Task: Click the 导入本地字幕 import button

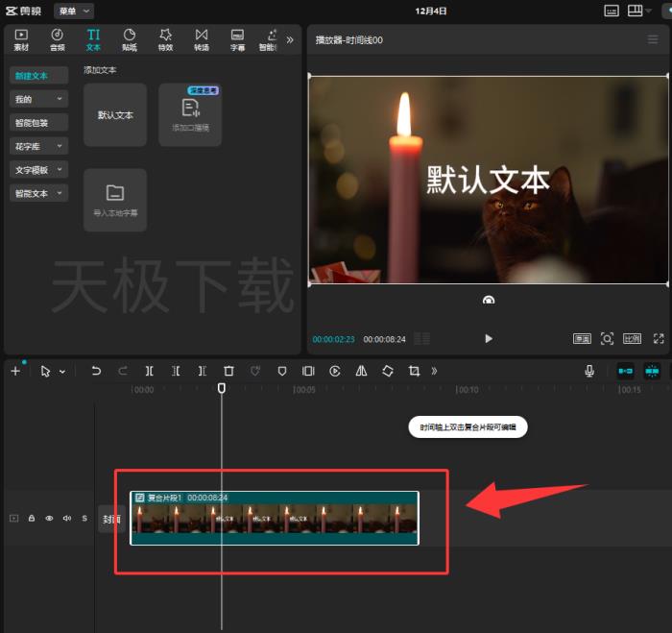Action: coord(115,200)
